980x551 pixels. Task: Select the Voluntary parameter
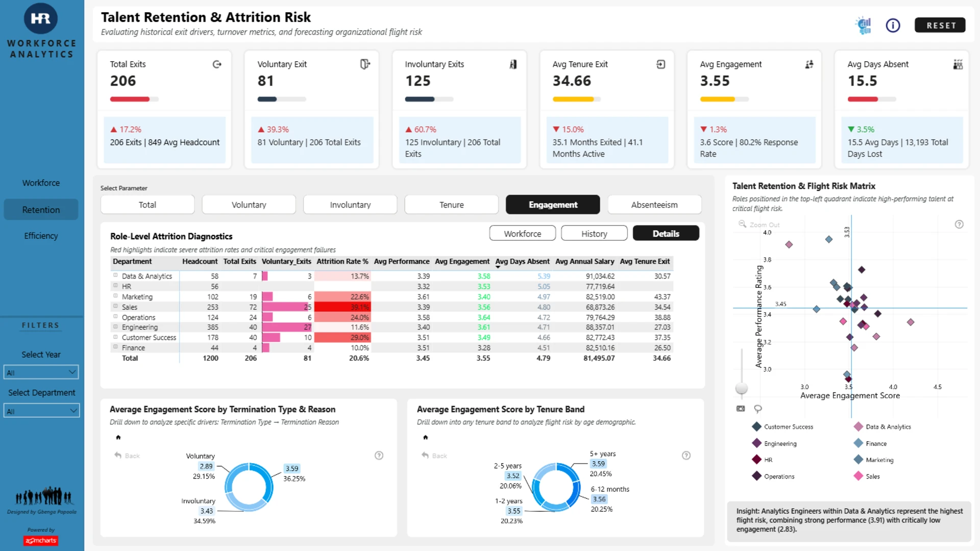pyautogui.click(x=249, y=205)
